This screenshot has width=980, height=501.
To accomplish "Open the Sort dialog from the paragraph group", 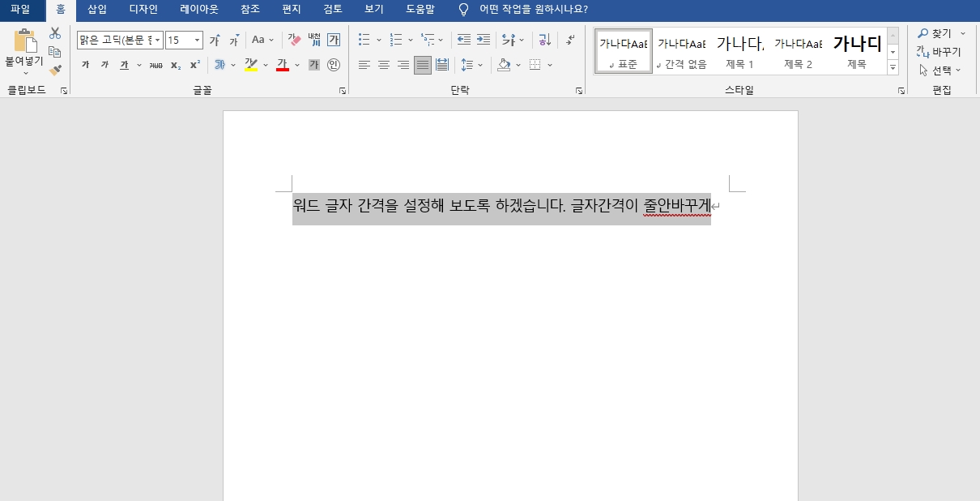I will [544, 39].
